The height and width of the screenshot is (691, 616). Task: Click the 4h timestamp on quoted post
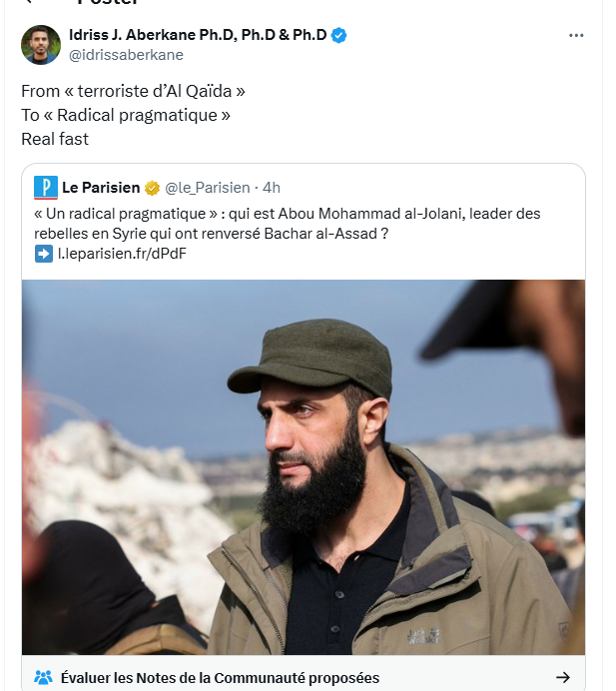click(272, 188)
